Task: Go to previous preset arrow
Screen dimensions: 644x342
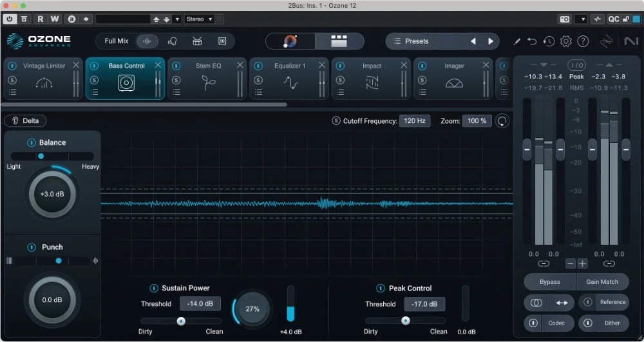Action: point(473,41)
